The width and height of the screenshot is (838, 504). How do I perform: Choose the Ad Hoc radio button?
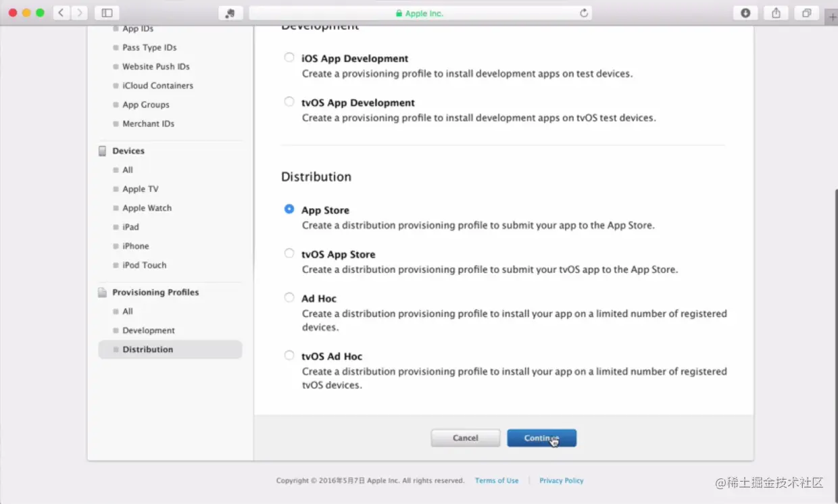pyautogui.click(x=289, y=297)
